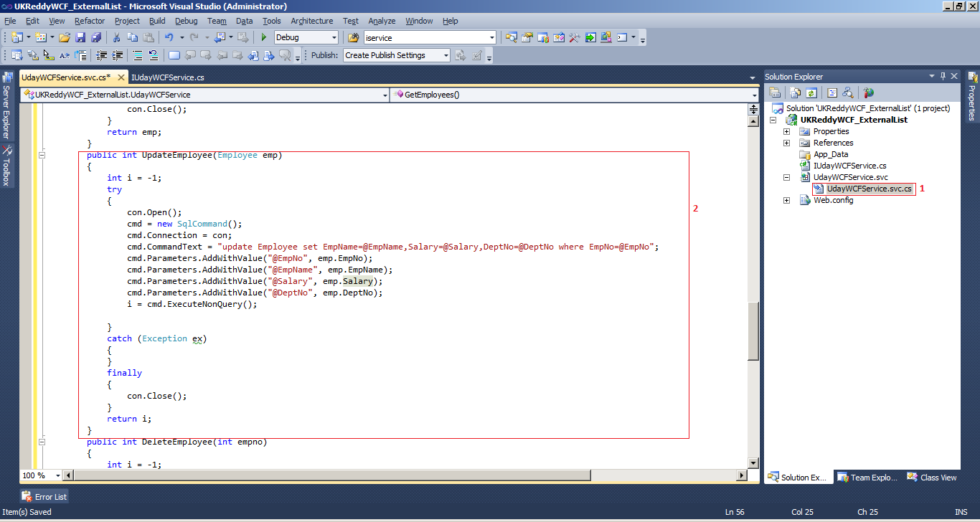Click the Navigate Backward icon
The width and height of the screenshot is (980, 522).
click(x=220, y=37)
